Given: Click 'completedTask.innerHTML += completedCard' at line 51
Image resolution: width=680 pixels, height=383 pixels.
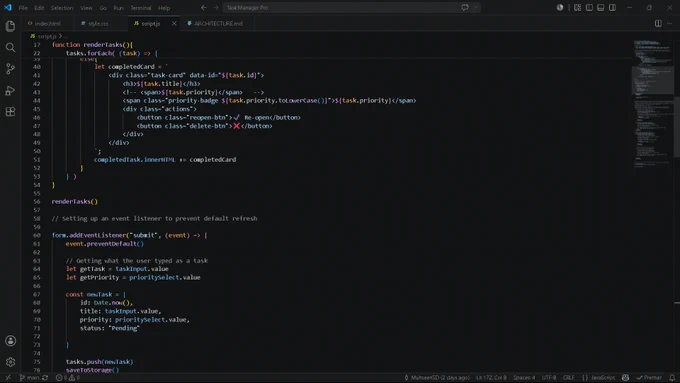Looking at the screenshot, I should 165,160.
